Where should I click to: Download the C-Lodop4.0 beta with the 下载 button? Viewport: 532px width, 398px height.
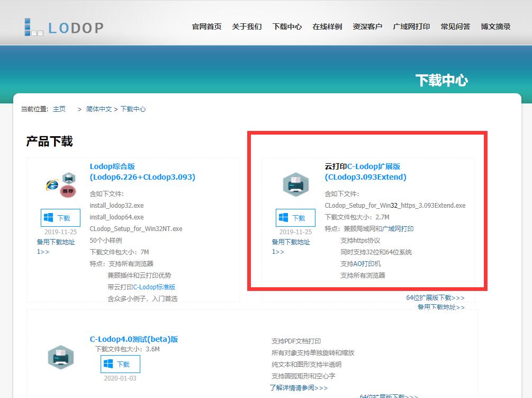[120, 364]
